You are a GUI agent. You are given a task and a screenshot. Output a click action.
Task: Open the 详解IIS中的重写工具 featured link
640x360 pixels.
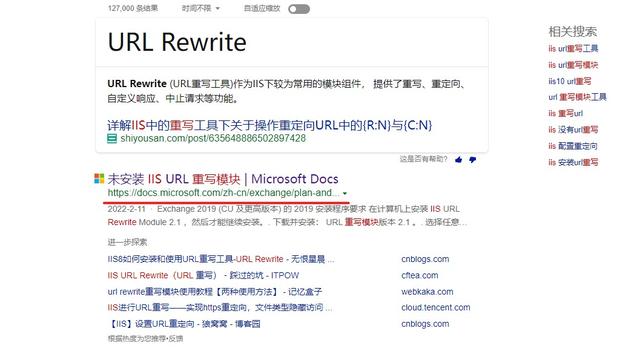(x=269, y=125)
